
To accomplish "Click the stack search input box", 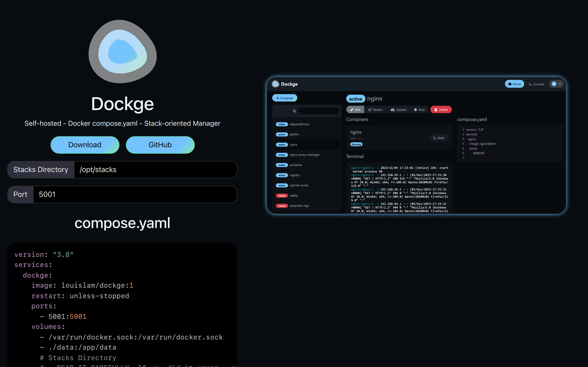I will click(x=319, y=111).
